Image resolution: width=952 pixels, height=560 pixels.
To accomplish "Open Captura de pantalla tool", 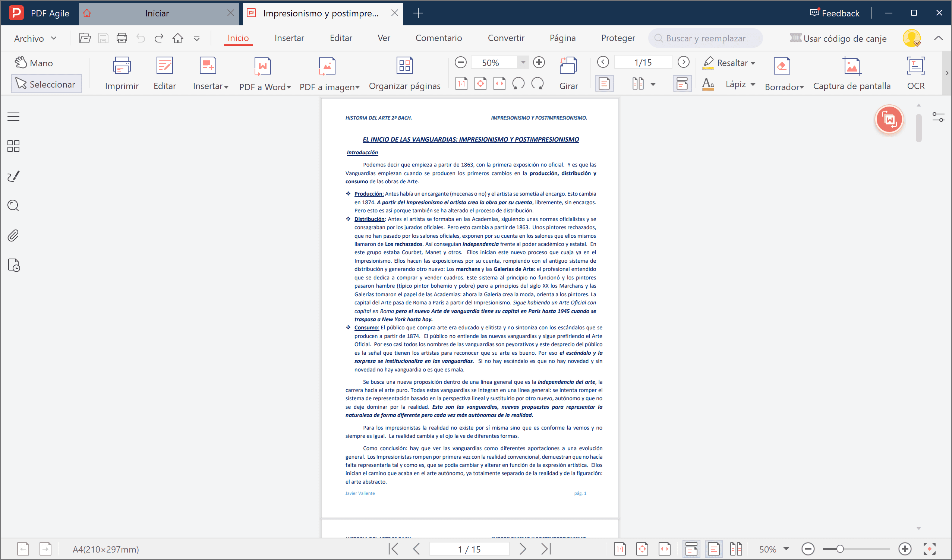I will (851, 74).
